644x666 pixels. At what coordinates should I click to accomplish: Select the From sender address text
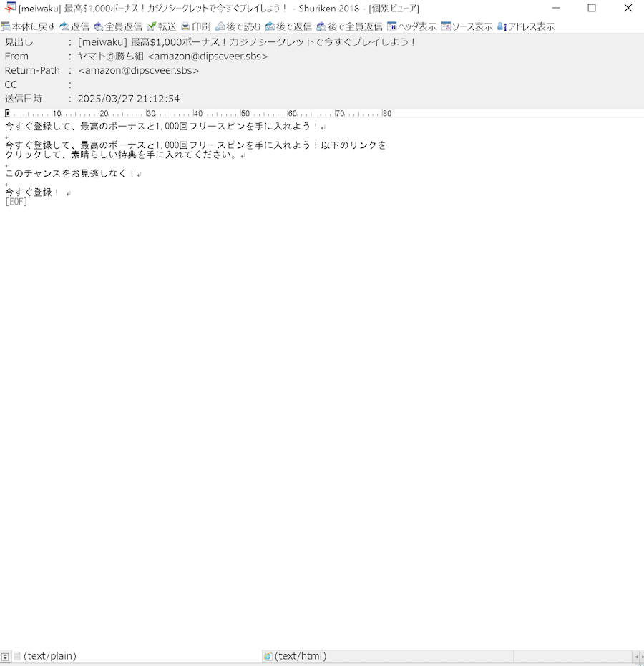click(173, 57)
